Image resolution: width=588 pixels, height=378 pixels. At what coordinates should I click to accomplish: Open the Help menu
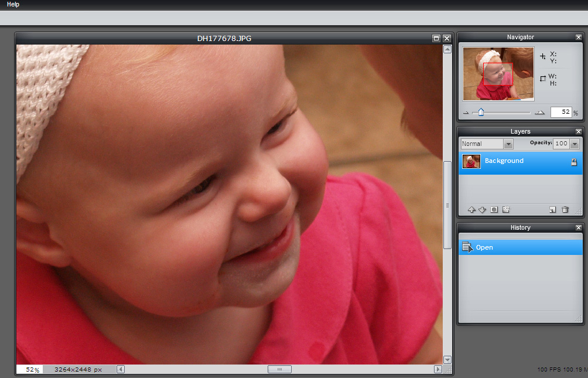click(x=13, y=4)
